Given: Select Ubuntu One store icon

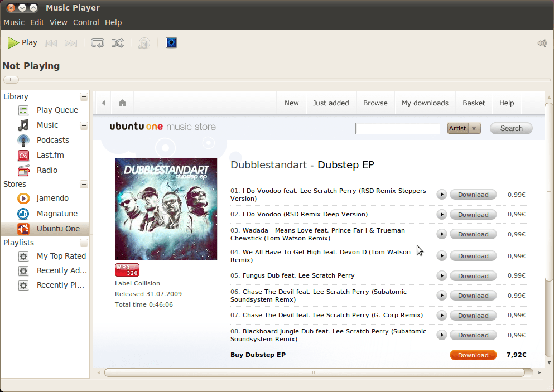Looking at the screenshot, I should (23, 229).
